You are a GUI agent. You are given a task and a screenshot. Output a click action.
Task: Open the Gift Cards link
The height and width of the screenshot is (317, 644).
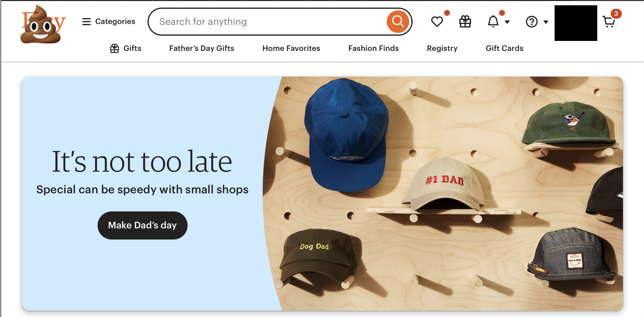[504, 48]
